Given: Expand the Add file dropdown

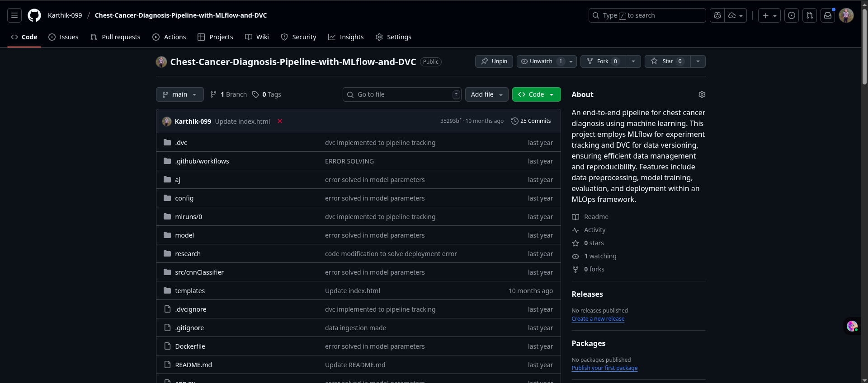Looking at the screenshot, I should pos(486,94).
